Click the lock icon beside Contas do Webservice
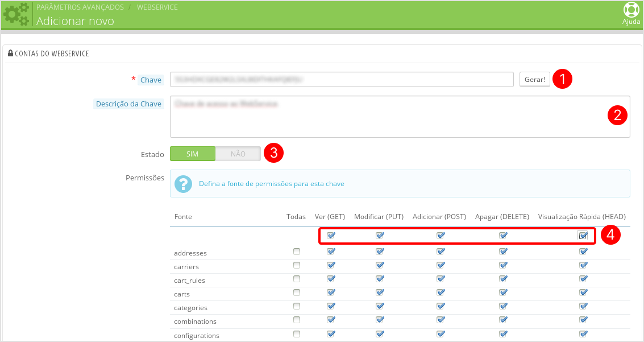The height and width of the screenshot is (342, 644). point(11,53)
